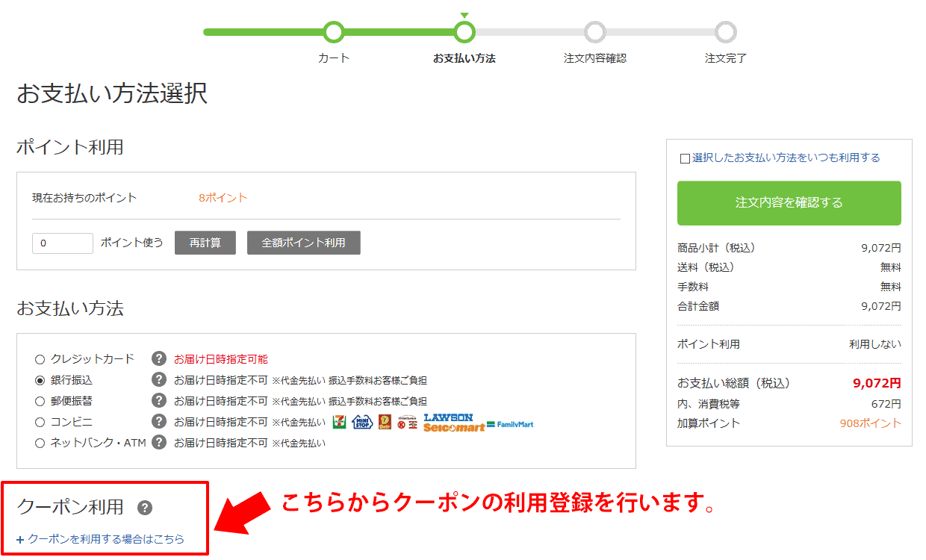Check 選択したお支払い方法をいつも利用する checkbox

click(685, 158)
